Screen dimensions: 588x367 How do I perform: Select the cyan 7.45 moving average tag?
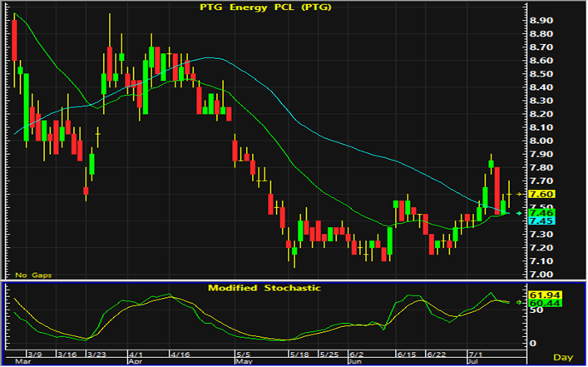[x=541, y=221]
